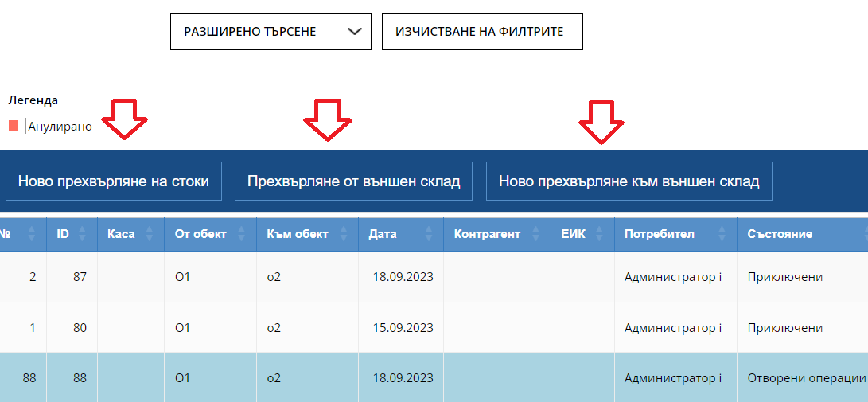The width and height of the screenshot is (868, 402).
Task: Click Отворени операции status cell
Action: click(802, 378)
